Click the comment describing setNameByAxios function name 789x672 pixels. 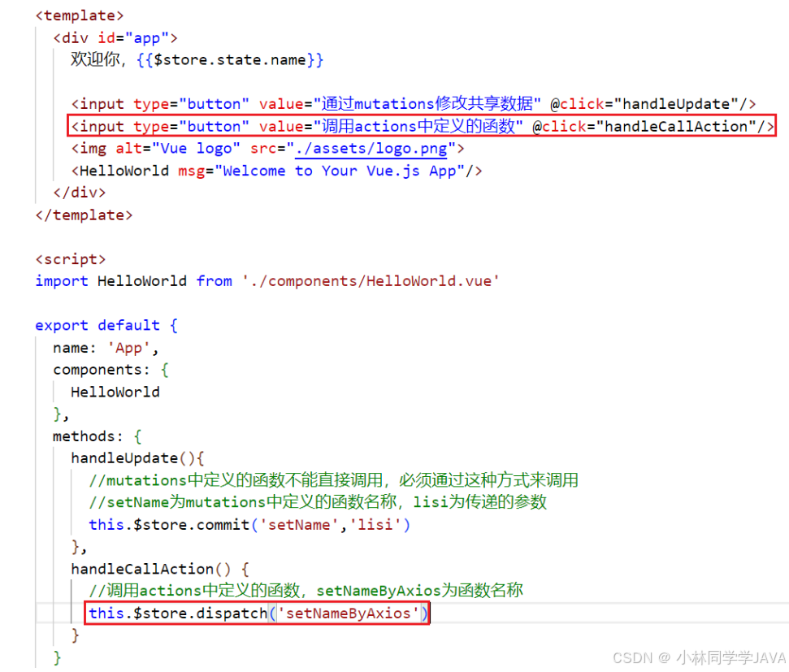[306, 591]
